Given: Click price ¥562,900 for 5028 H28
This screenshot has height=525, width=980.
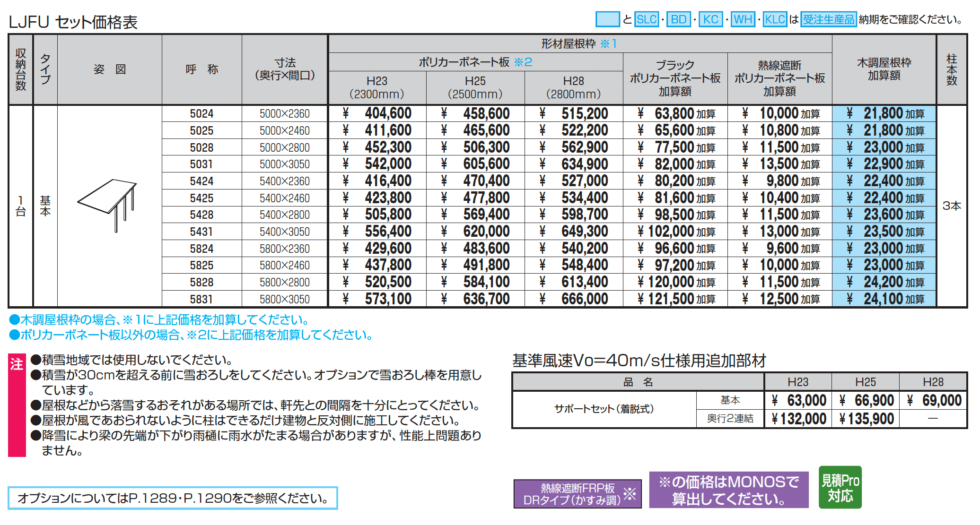Looking at the screenshot, I should click(574, 147).
